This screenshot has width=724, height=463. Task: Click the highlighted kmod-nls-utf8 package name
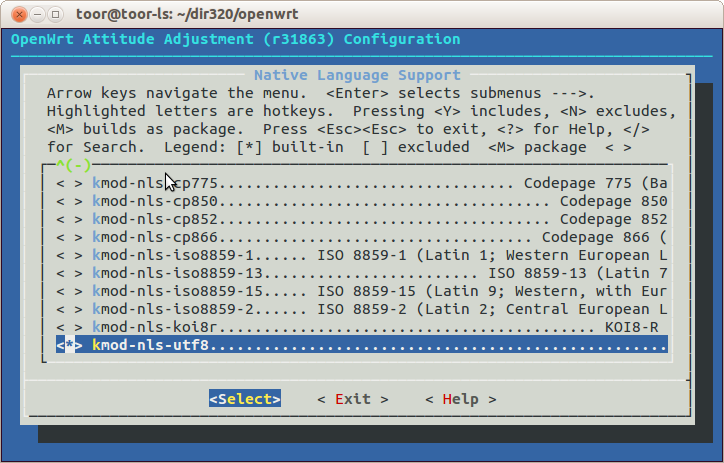point(151,345)
